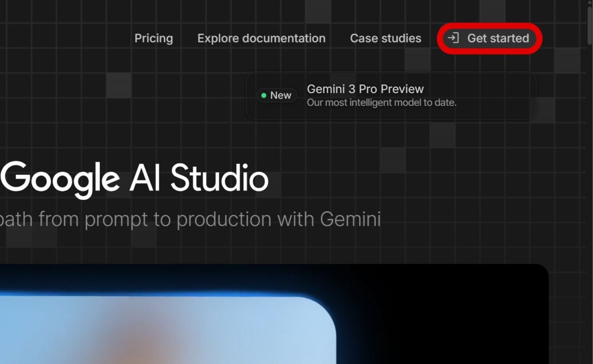The width and height of the screenshot is (593, 364).
Task: Click the green dot in the New badge
Action: [264, 95]
